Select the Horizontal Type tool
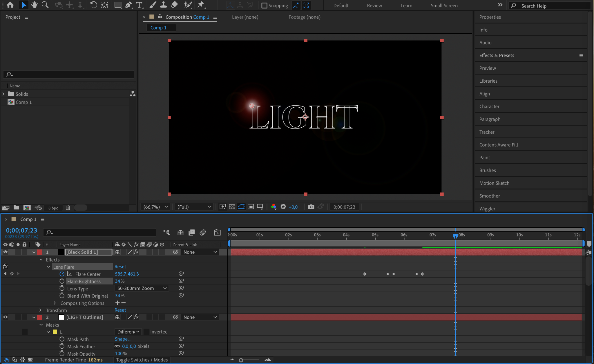Image resolution: width=594 pixels, height=364 pixels. pyautogui.click(x=140, y=5)
